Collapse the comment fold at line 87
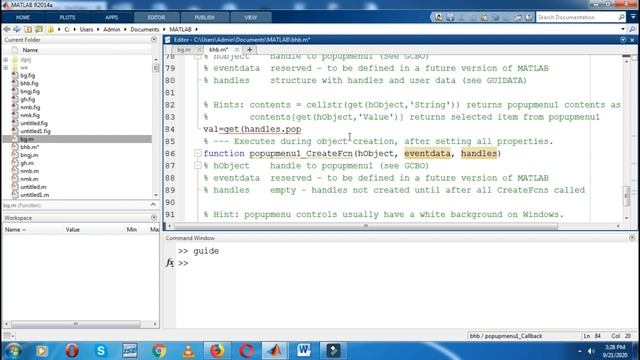Screen dimensions: 640x360 tap(198, 165)
